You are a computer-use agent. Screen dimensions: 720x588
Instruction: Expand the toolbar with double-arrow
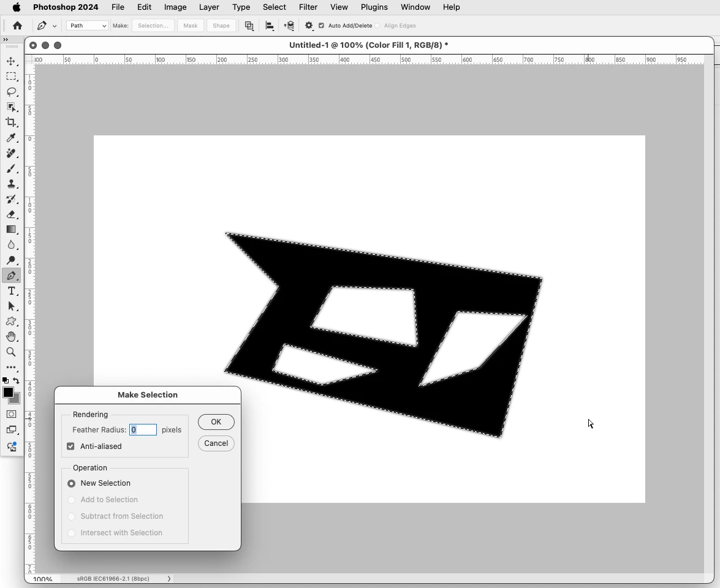(x=6, y=39)
